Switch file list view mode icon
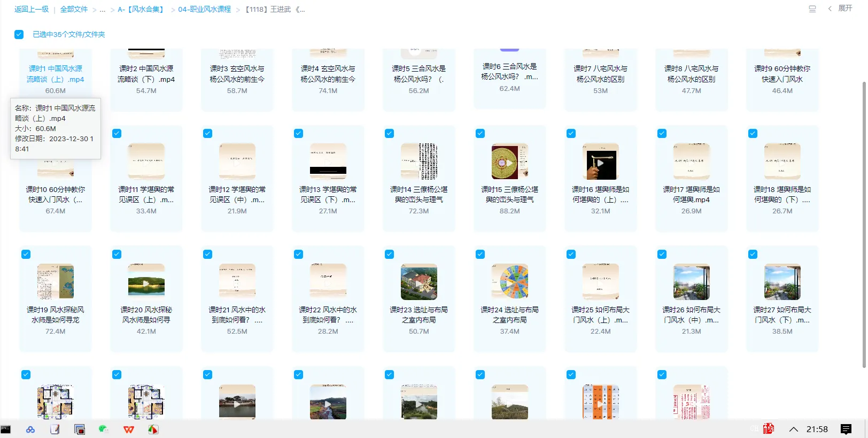The image size is (868, 438). click(x=812, y=9)
